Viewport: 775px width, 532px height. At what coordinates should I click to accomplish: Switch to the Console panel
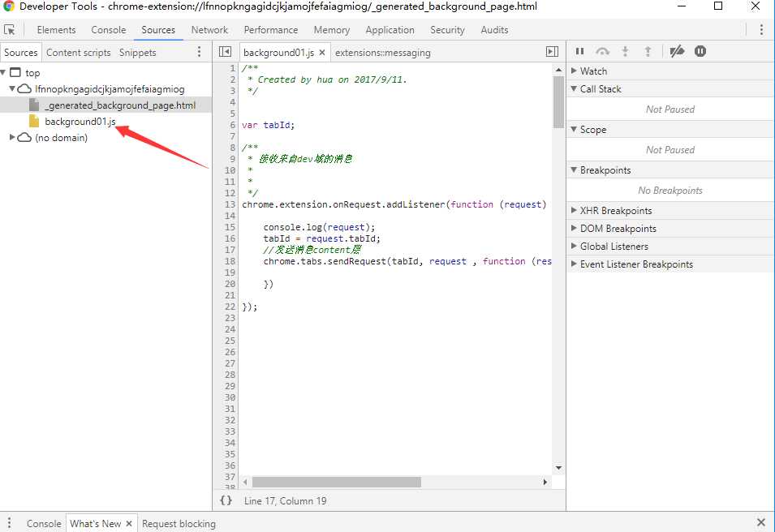click(108, 30)
